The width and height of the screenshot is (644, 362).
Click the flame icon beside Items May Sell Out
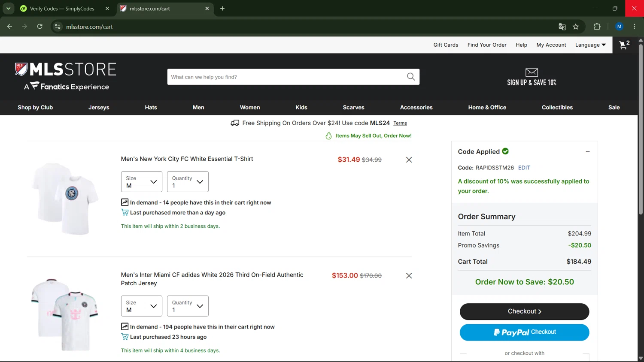pyautogui.click(x=329, y=136)
